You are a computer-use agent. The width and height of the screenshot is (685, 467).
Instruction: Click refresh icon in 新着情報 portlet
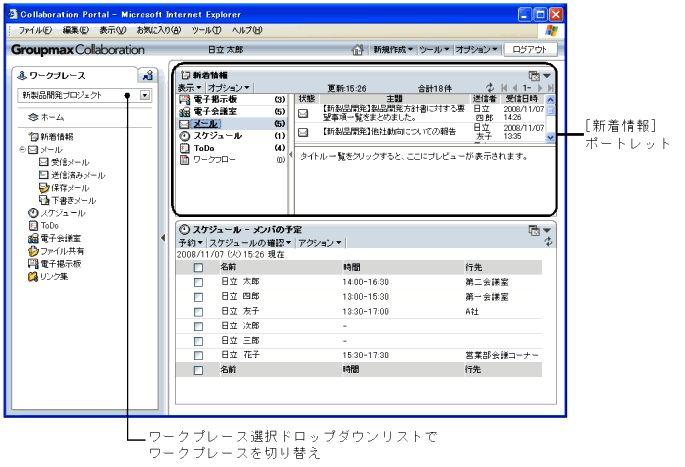pyautogui.click(x=490, y=87)
